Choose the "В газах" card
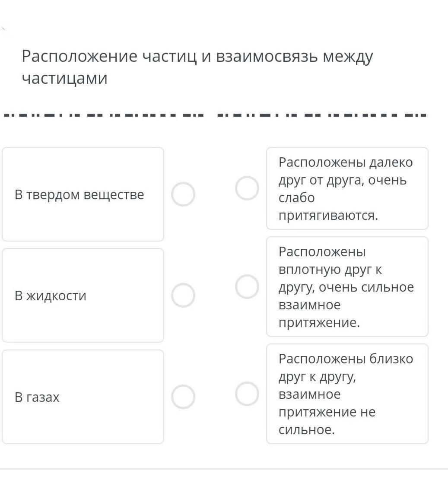This screenshot has width=448, height=483. 83,397
